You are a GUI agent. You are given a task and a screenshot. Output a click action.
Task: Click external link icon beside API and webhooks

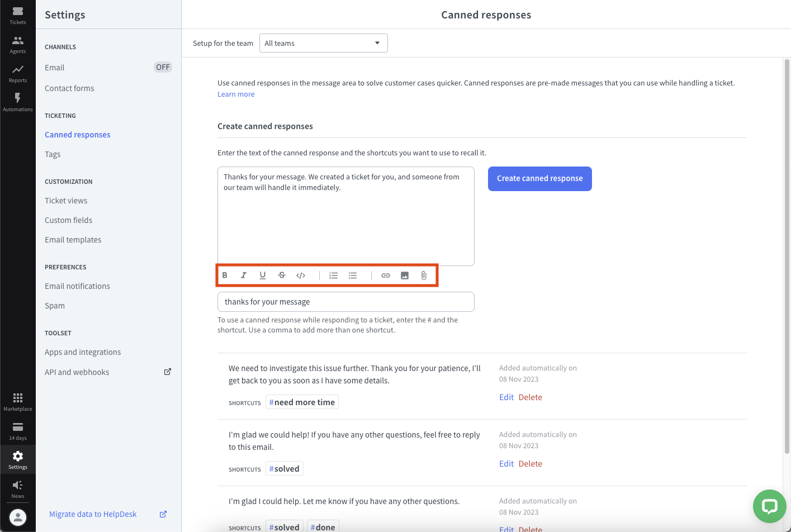point(167,372)
